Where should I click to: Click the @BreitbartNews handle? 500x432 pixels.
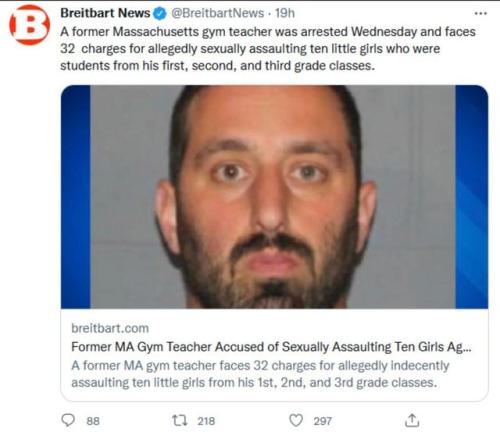(218, 13)
